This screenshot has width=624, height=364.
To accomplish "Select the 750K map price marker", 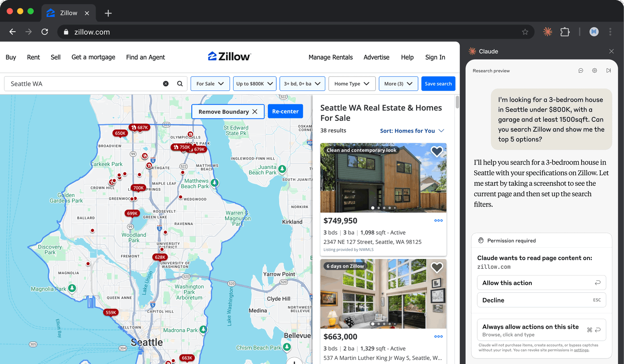I will coord(181,147).
